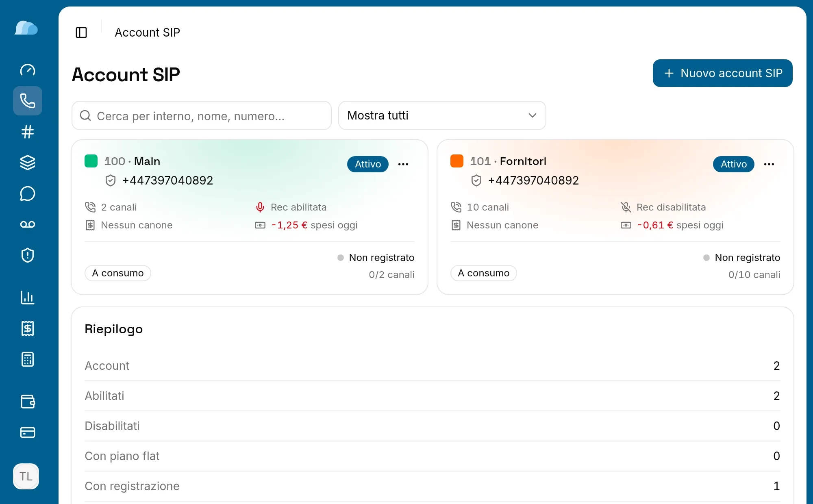The width and height of the screenshot is (813, 504).
Task: Click the muted microphone icon Rec disabilitata
Action: (x=626, y=207)
